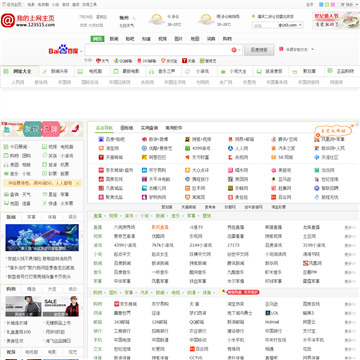Select the 新闻 search tab above the search box

click(x=114, y=39)
